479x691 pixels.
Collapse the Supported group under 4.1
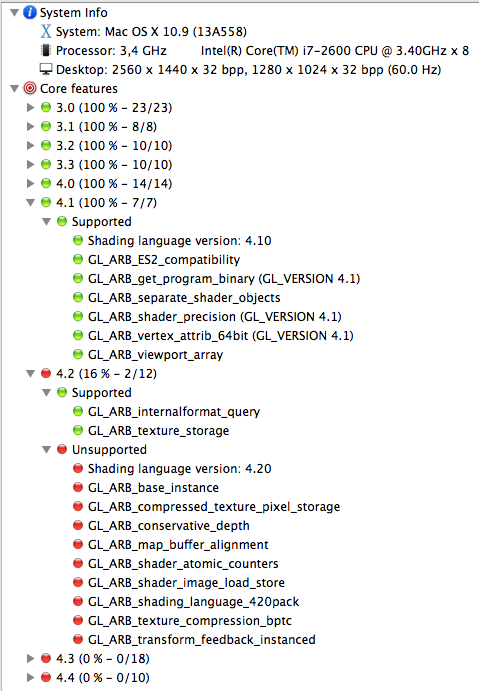click(x=46, y=222)
